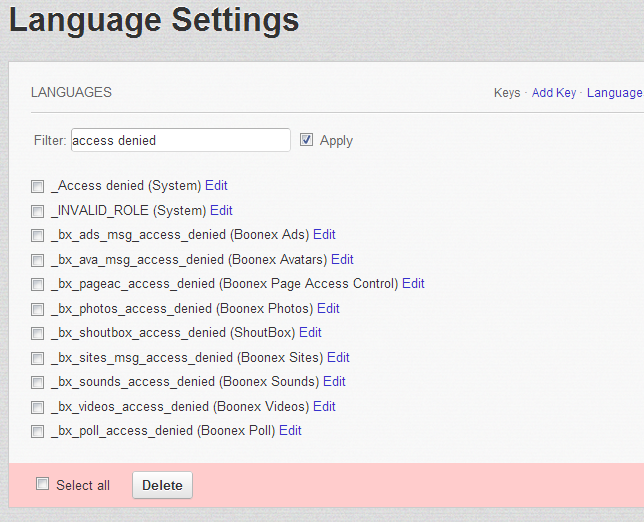
Task: Edit the _INVALID_ROLE key
Action: tap(221, 211)
